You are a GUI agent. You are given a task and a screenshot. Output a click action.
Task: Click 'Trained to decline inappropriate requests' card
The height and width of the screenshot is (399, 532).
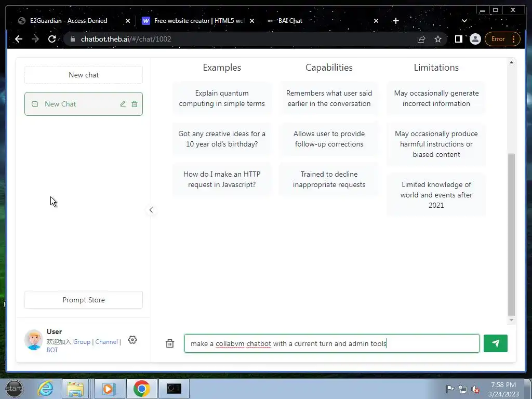coord(329,179)
